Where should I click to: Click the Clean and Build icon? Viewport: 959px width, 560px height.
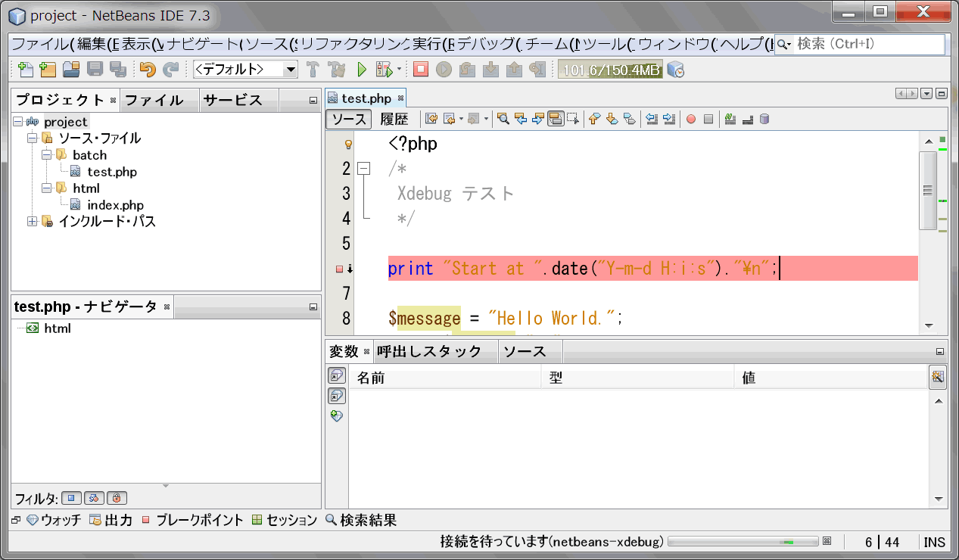coord(338,70)
